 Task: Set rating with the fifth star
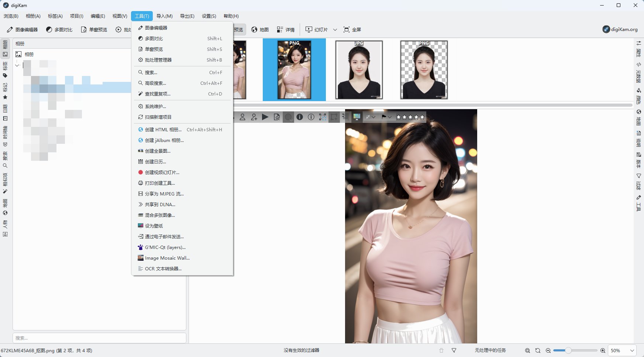(422, 117)
